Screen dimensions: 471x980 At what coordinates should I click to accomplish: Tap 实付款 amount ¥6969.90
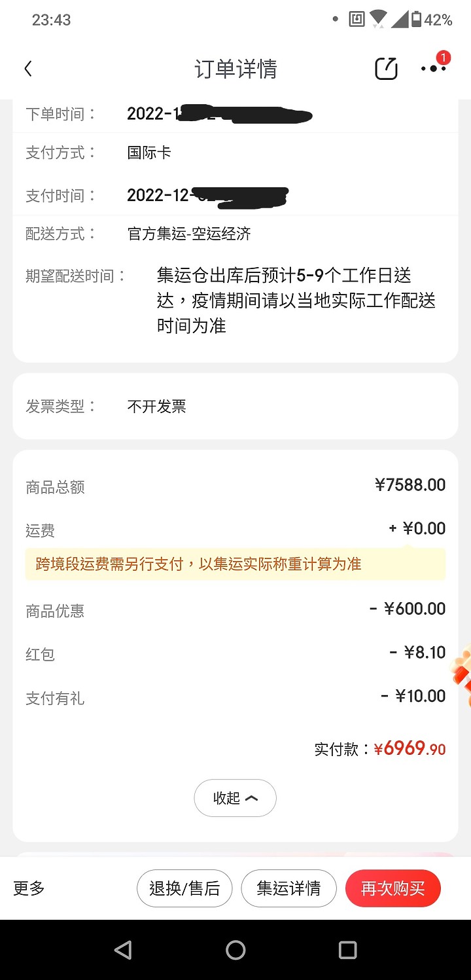tap(410, 748)
